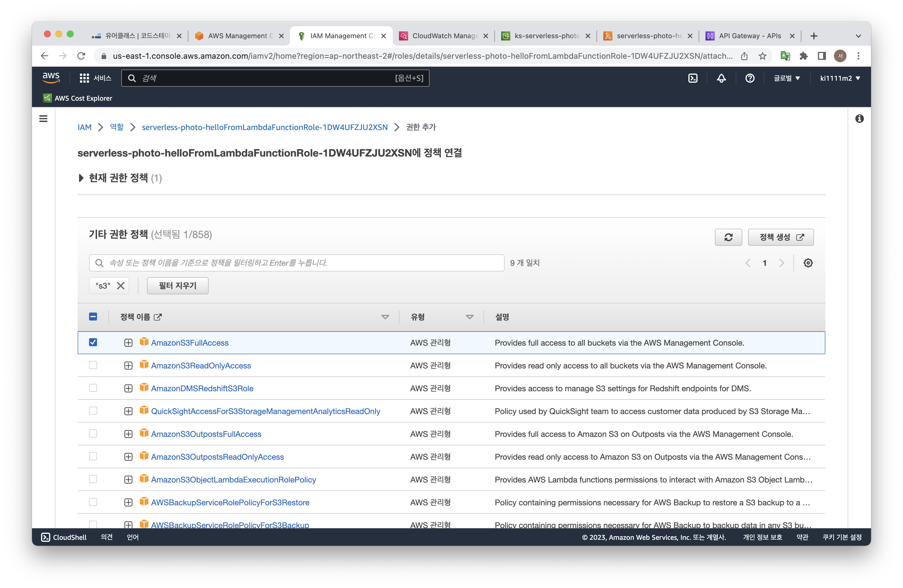The width and height of the screenshot is (903, 588).
Task: Go to next page of policies
Action: [782, 263]
